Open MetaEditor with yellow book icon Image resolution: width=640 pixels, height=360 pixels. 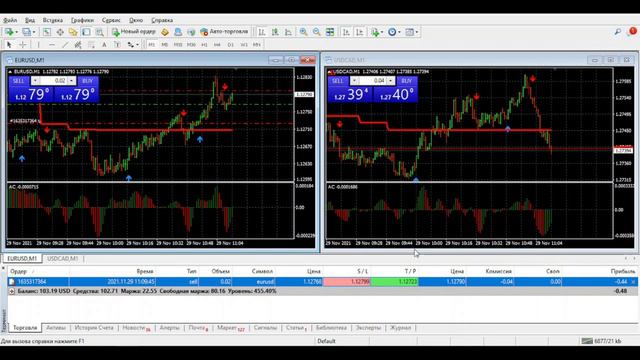(x=165, y=32)
